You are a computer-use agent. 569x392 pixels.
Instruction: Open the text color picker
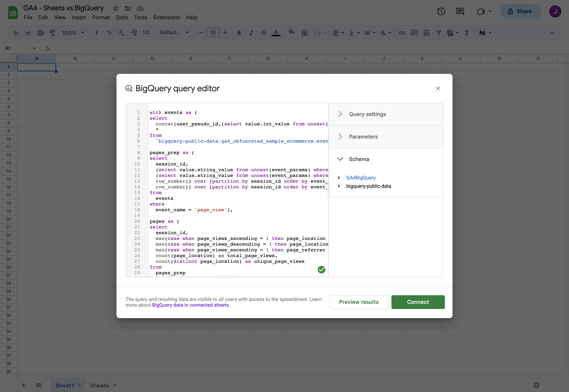point(276,32)
